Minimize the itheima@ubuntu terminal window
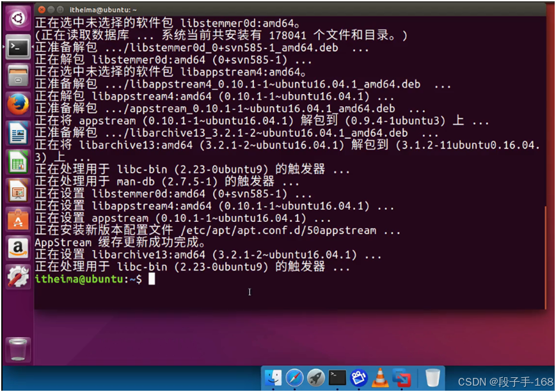 click(x=51, y=10)
